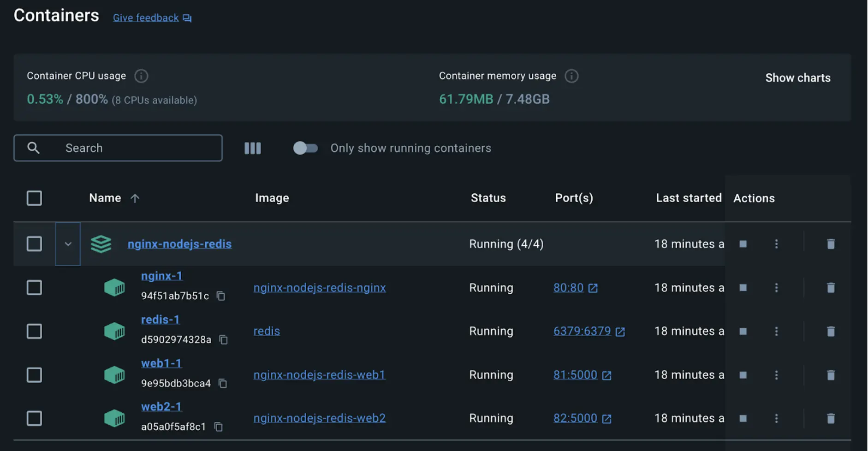868x451 pixels.
Task: Click the memory usage info icon
Action: [571, 76]
